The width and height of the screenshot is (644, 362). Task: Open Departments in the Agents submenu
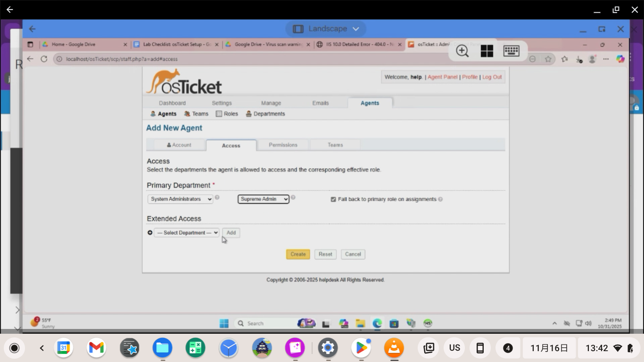[x=265, y=114]
